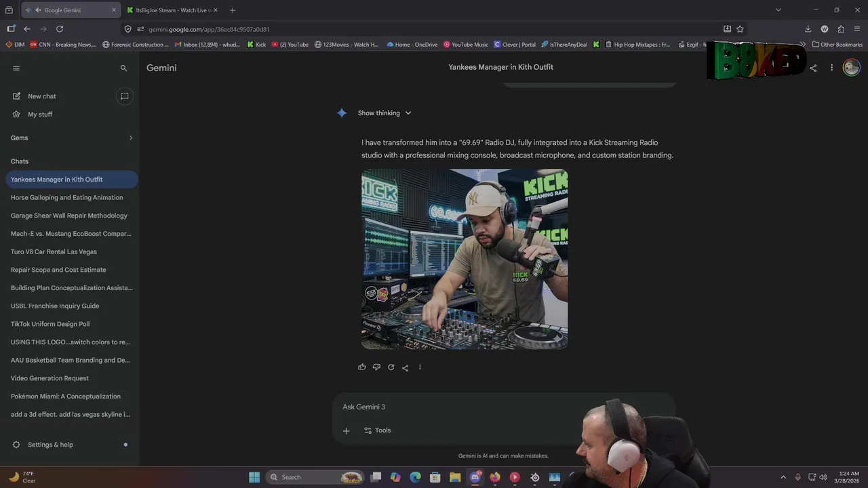Image resolution: width=868 pixels, height=488 pixels.
Task: Share conversation icon in Gemini header
Action: tap(813, 68)
